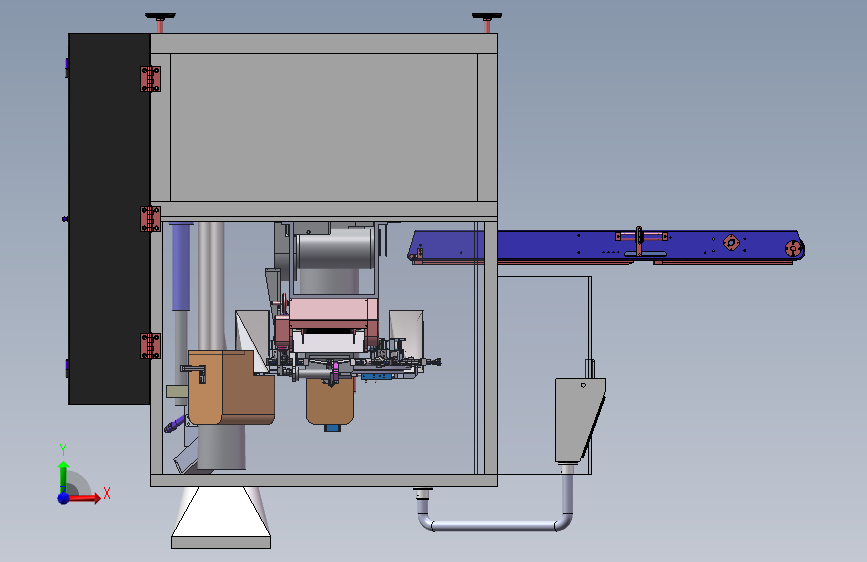Click the red X axis arrow of the triad
This screenshot has height=562, width=867.
[84, 498]
